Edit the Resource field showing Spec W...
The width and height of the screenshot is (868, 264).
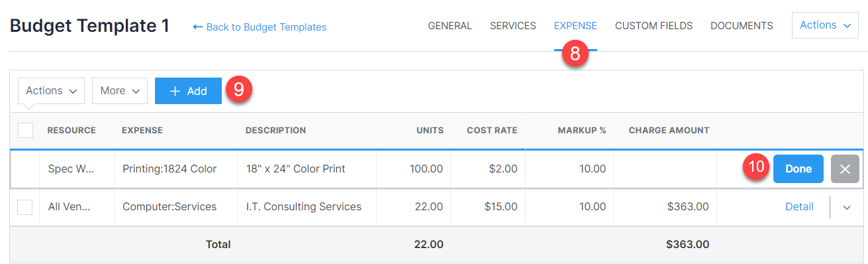77,168
